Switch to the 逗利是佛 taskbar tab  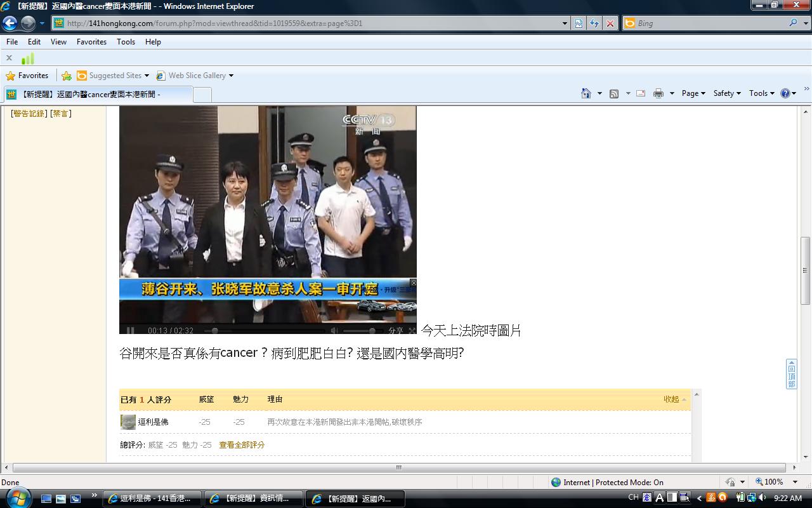[x=152, y=498]
